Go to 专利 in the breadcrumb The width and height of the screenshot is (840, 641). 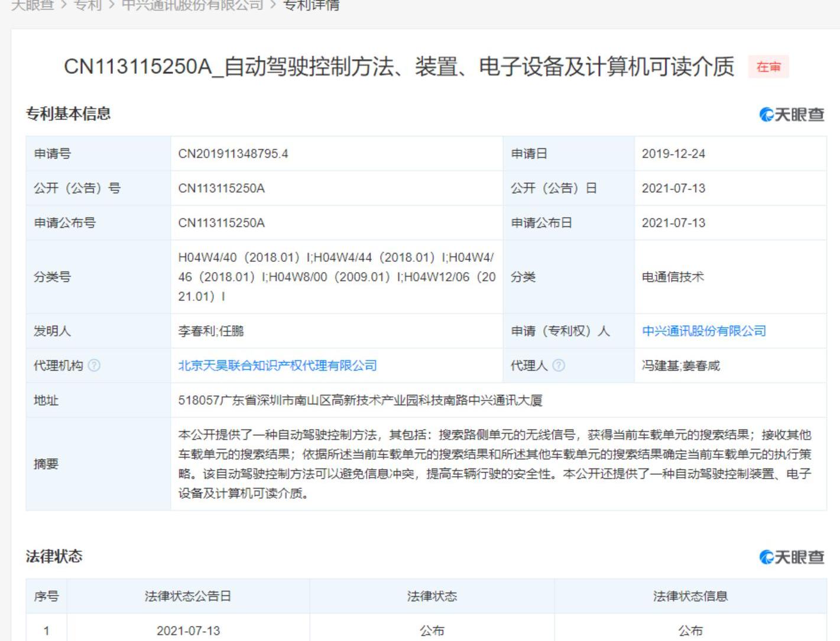click(87, 5)
